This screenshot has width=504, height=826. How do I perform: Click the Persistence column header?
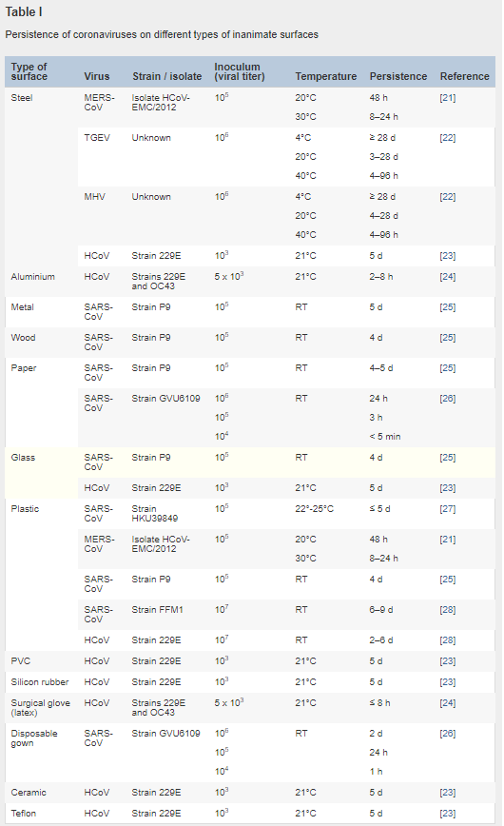398,77
